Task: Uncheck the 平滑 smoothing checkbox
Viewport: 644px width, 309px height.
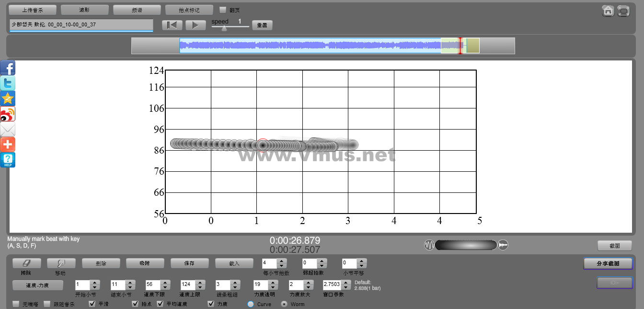Action: 92,304
